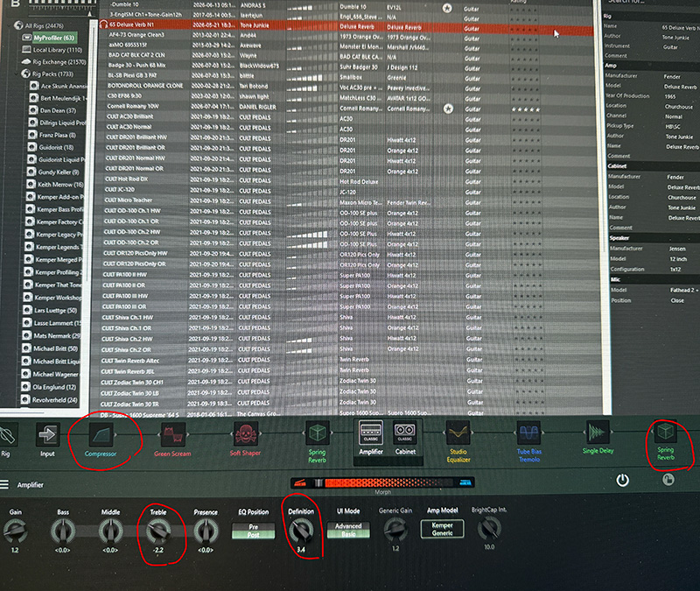Adjust the Presence knob
This screenshot has height=591, width=700.
point(206,531)
